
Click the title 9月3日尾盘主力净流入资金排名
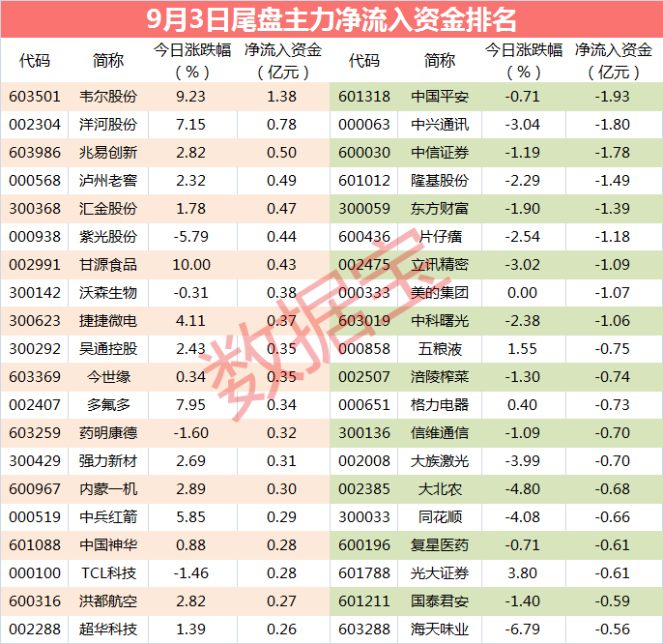pyautogui.click(x=331, y=19)
